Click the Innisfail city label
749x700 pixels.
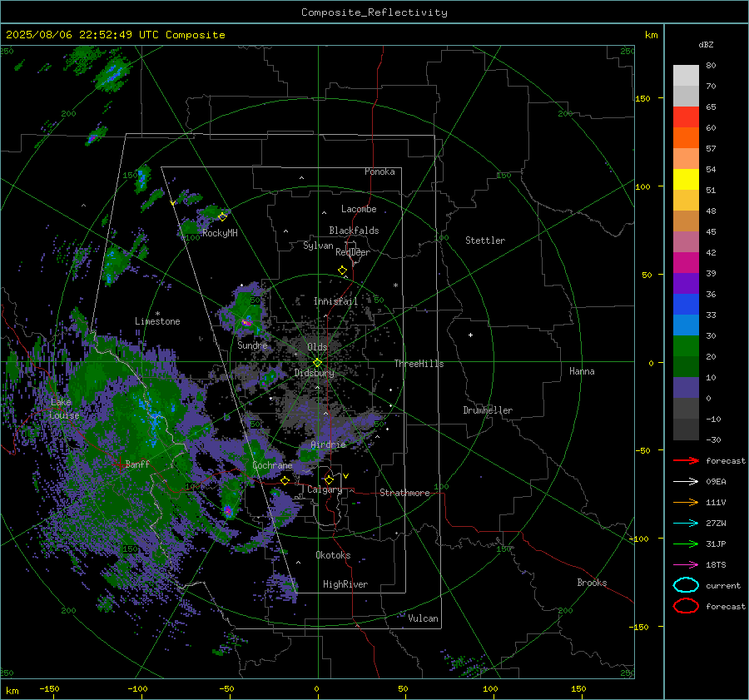[x=335, y=301]
